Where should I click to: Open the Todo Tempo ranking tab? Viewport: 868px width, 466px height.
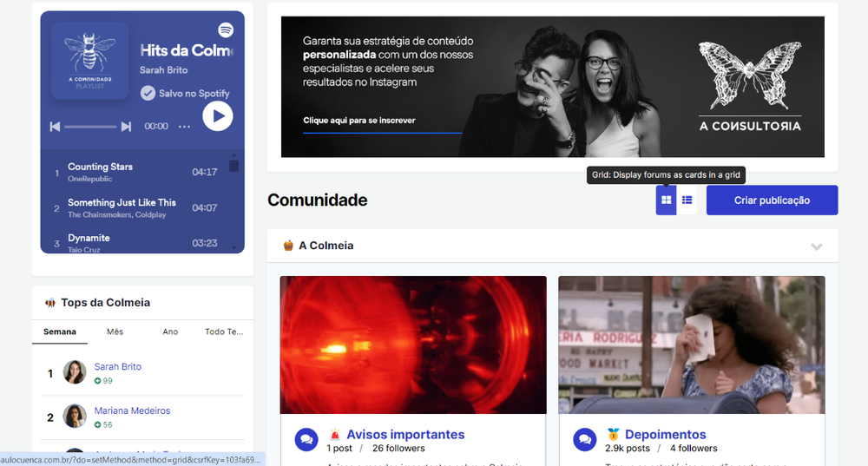[225, 331]
